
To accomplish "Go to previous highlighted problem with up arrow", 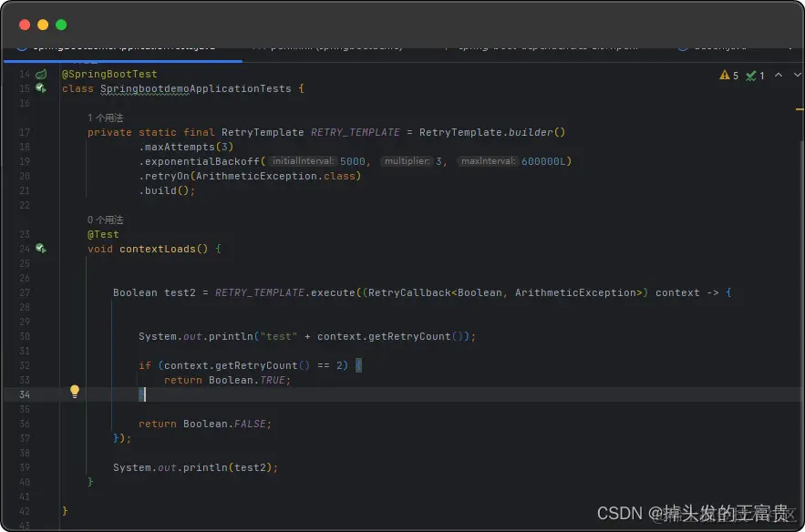I will (x=779, y=75).
